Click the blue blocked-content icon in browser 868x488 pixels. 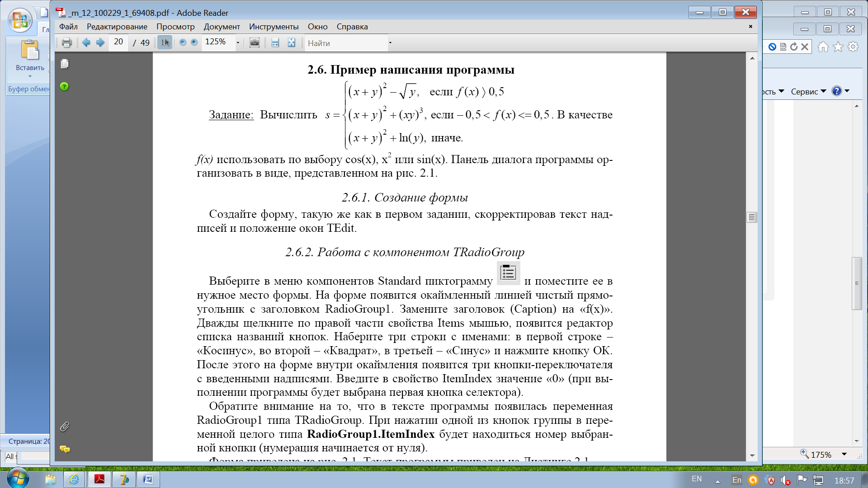[x=772, y=47]
